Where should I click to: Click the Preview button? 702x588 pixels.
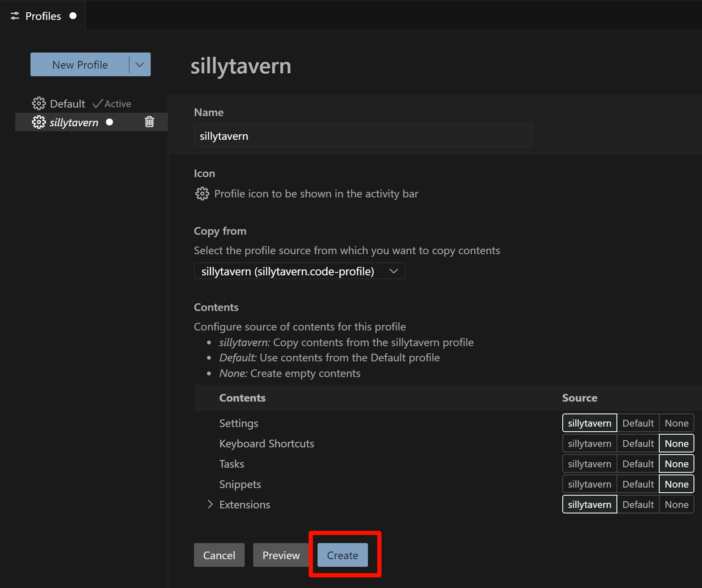[x=281, y=555]
